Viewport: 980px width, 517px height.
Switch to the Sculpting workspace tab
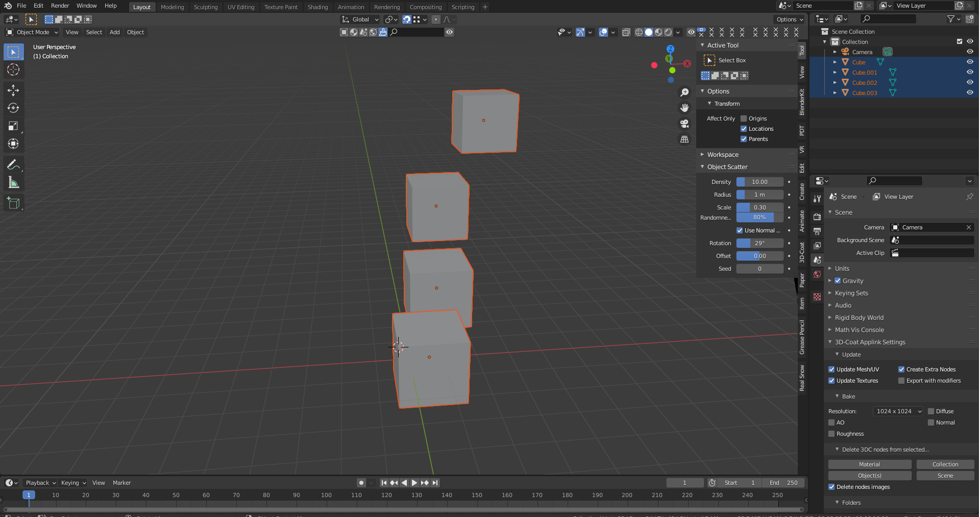pyautogui.click(x=205, y=7)
